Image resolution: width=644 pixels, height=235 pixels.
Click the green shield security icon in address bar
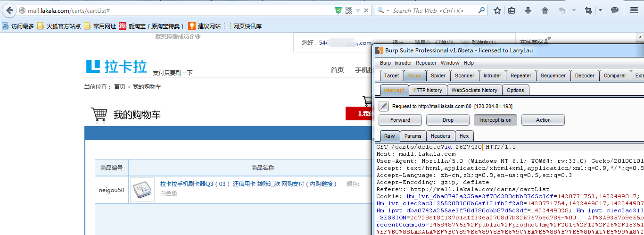coord(339,10)
